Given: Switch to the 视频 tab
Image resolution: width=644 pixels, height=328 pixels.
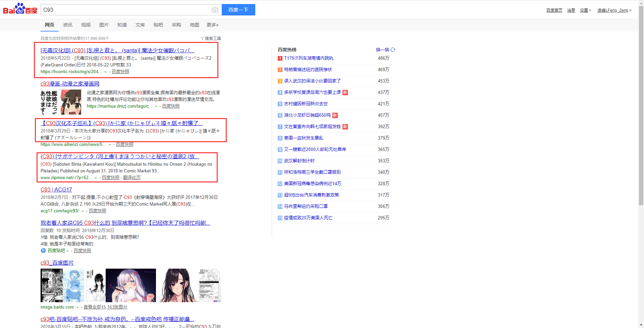Looking at the screenshot, I should tap(86, 25).
